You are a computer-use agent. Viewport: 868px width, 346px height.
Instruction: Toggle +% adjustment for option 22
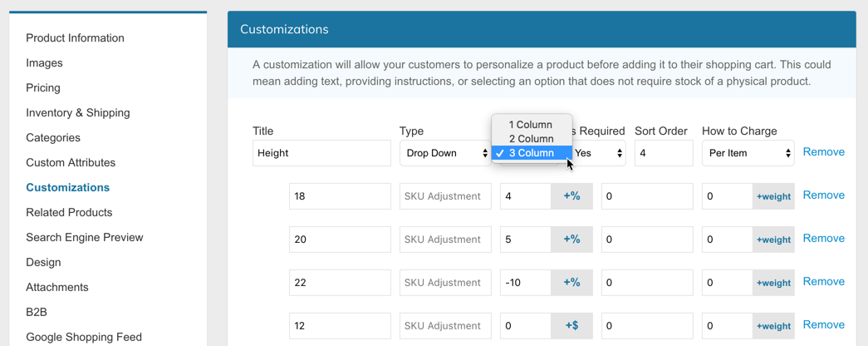click(x=571, y=283)
